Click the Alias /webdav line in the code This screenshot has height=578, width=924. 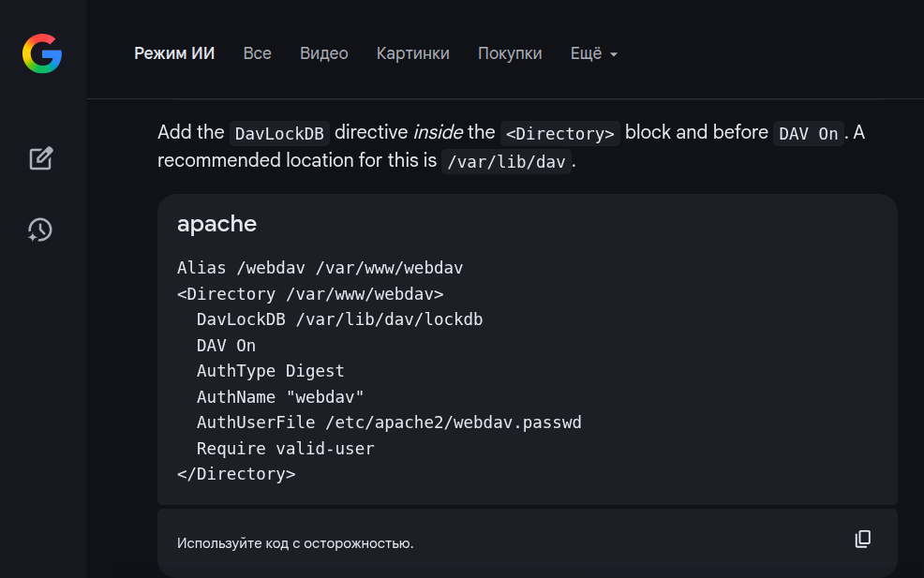[320, 268]
